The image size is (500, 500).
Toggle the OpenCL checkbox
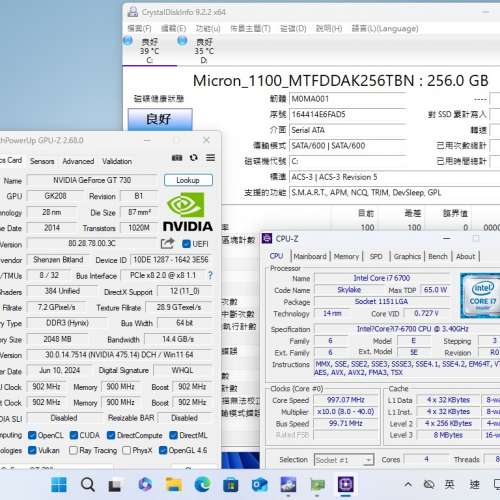[x=32, y=435]
